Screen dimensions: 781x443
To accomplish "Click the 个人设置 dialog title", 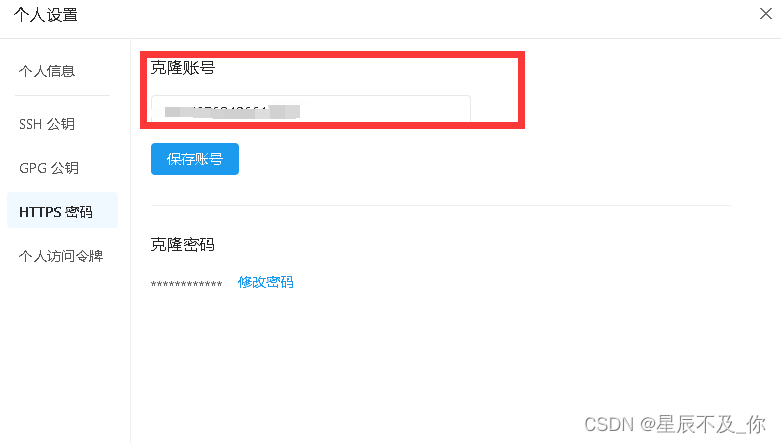I will point(46,15).
